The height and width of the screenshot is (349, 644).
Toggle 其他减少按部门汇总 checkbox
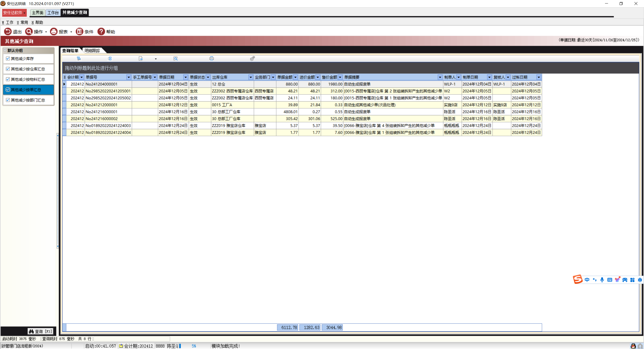tap(8, 100)
